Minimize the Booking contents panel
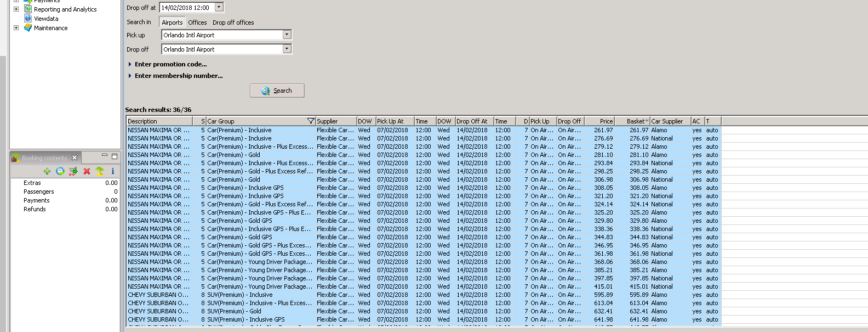 click(x=104, y=156)
